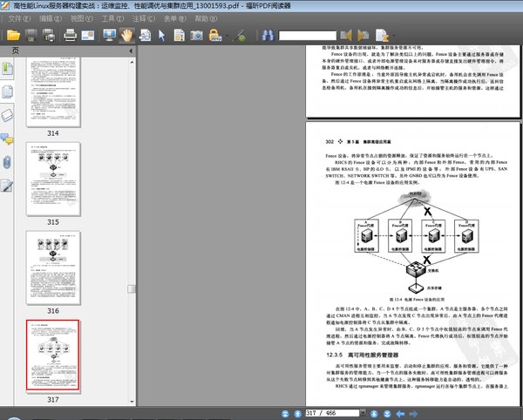The height and width of the screenshot is (420, 523).
Task: Click the Find Previous arrow icon
Action: [346, 36]
